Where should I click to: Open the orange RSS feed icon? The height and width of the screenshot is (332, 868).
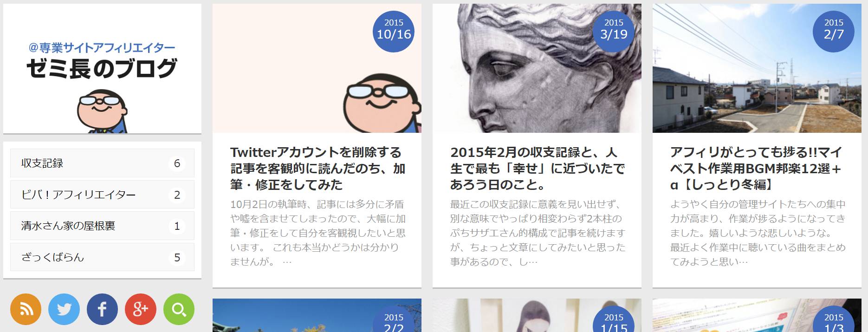point(26,309)
